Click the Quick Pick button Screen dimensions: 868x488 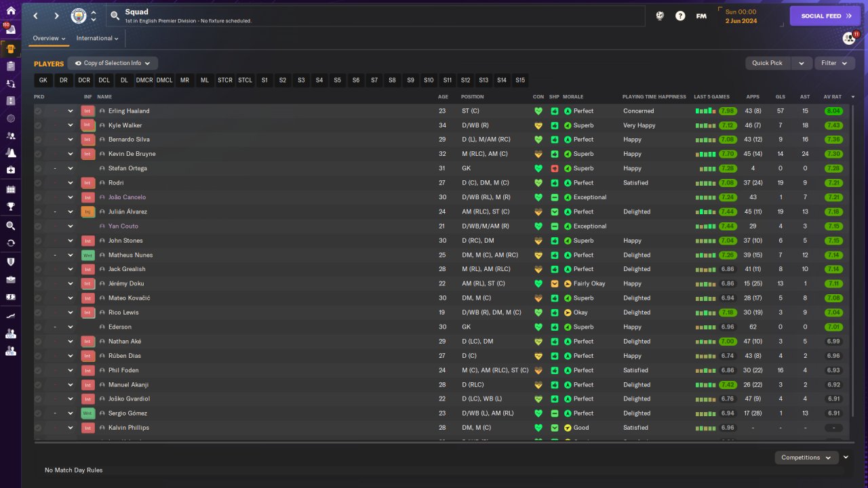(767, 63)
